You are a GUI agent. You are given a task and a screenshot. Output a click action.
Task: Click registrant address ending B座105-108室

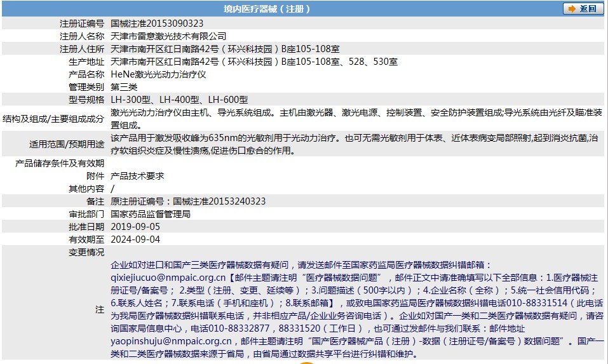point(225,49)
